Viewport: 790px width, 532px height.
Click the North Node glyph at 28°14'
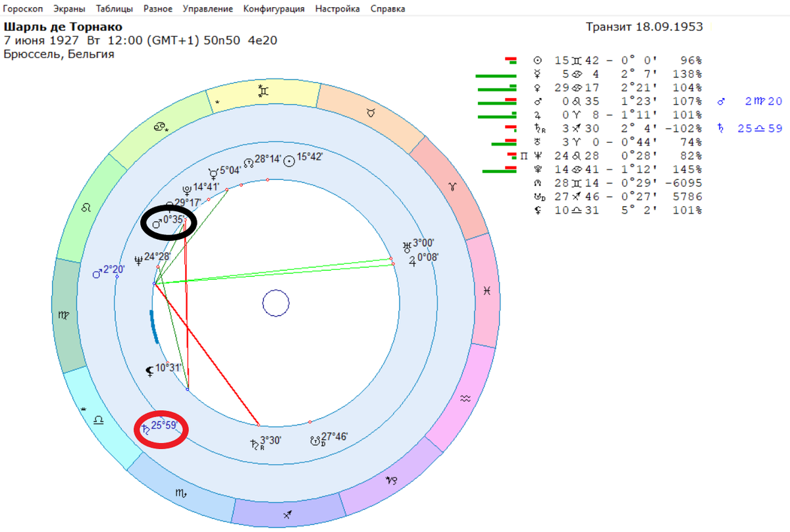coord(249,162)
